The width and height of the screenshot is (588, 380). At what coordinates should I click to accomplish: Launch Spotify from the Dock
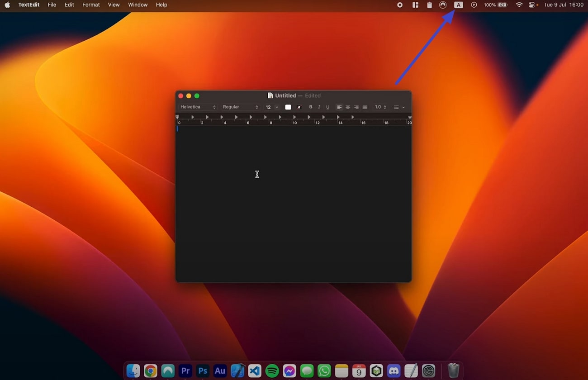pos(272,371)
